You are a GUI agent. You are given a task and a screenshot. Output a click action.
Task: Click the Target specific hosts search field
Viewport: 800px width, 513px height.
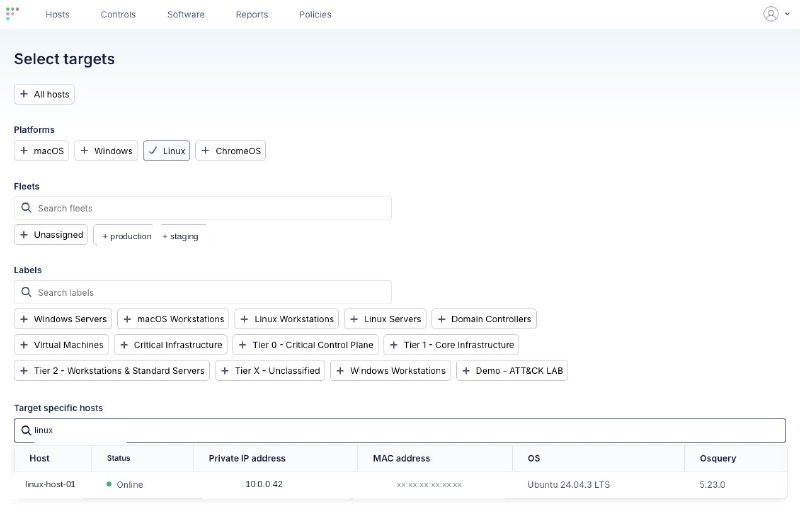click(x=399, y=430)
